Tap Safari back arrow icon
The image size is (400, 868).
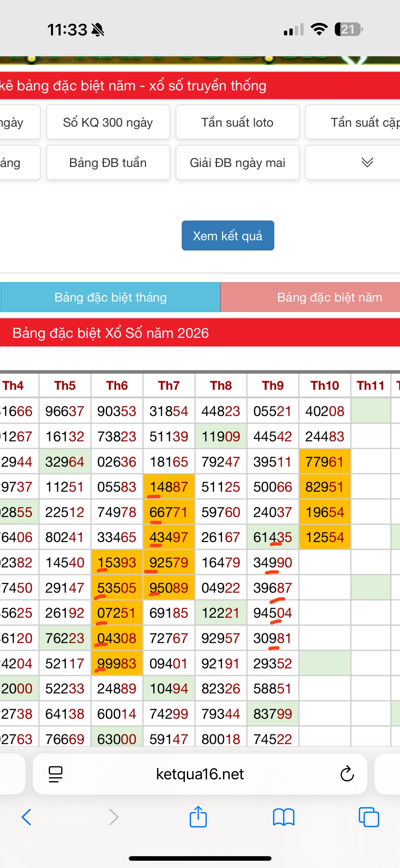(26, 817)
